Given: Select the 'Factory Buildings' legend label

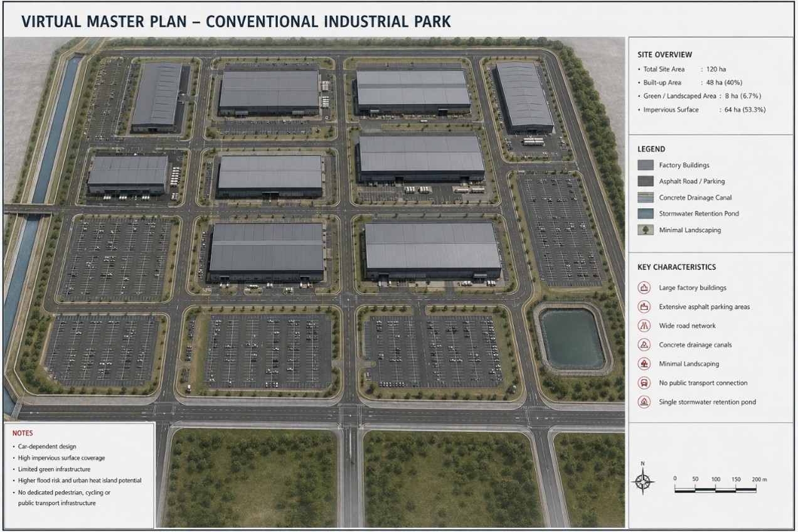Looking at the screenshot, I should pos(684,165).
